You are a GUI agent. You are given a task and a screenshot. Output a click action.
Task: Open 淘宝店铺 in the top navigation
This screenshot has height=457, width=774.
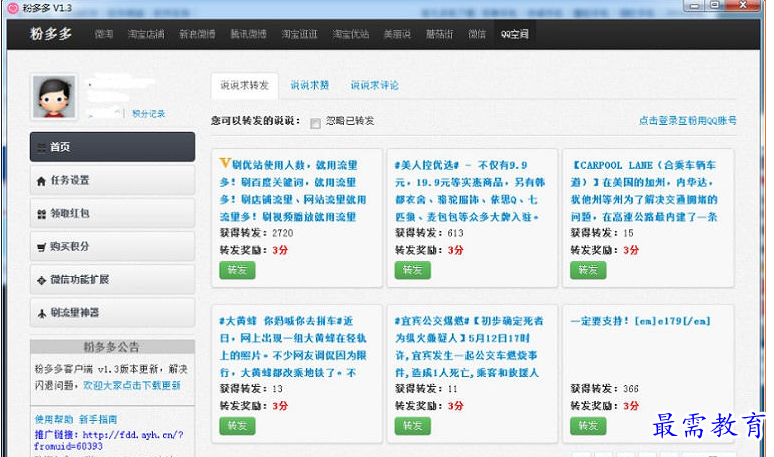[x=146, y=34]
